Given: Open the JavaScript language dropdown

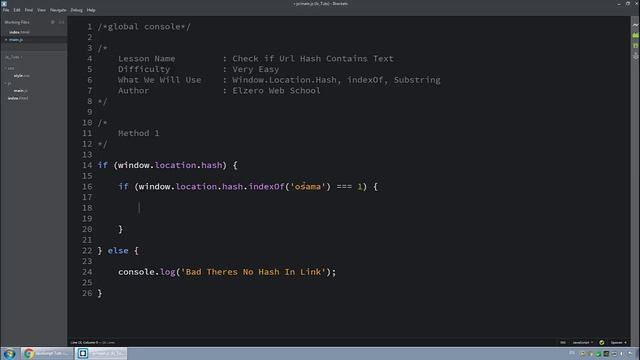Looking at the screenshot, I should point(582,342).
